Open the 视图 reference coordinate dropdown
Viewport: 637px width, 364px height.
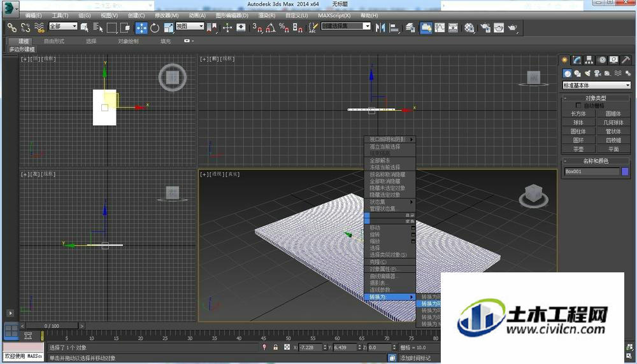point(190,26)
